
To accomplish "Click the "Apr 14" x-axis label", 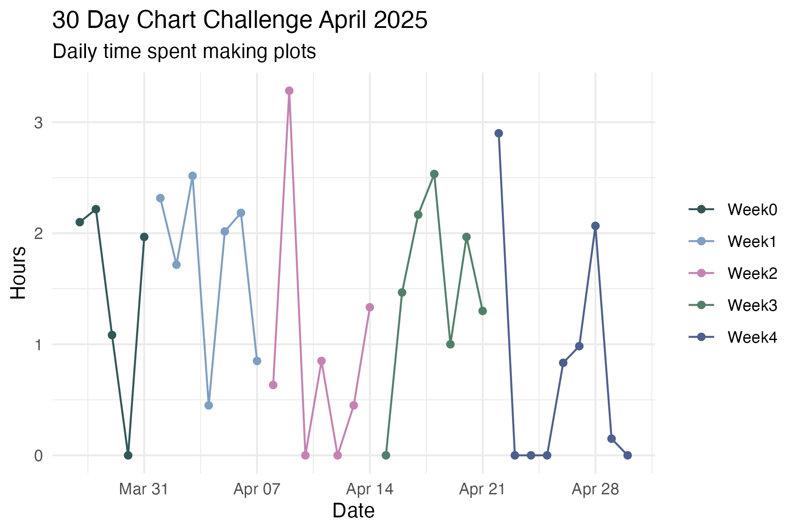I will click(x=370, y=489).
